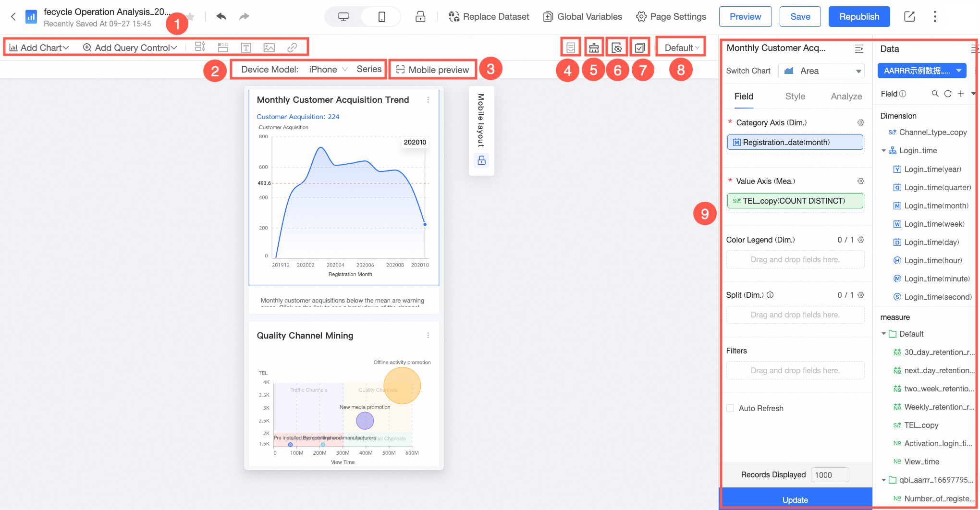Insert an image widget
Viewport: 980px width, 510px height.
(x=269, y=48)
